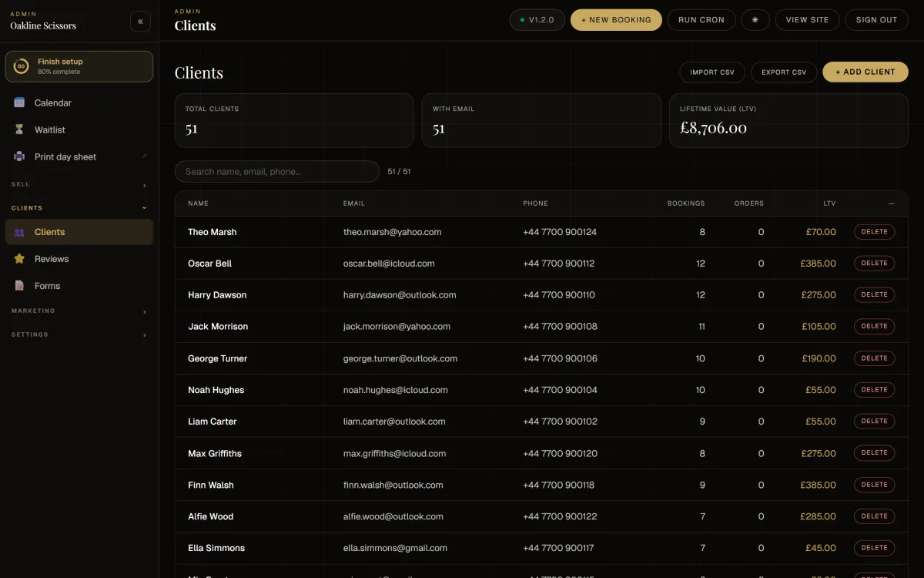The width and height of the screenshot is (924, 578).
Task: Delete the Max Griffiths client row
Action: pos(875,453)
